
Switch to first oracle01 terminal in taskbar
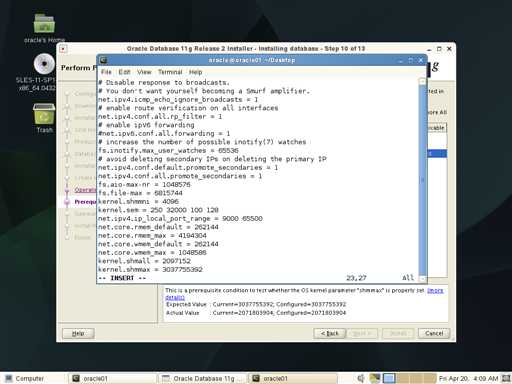click(x=112, y=378)
